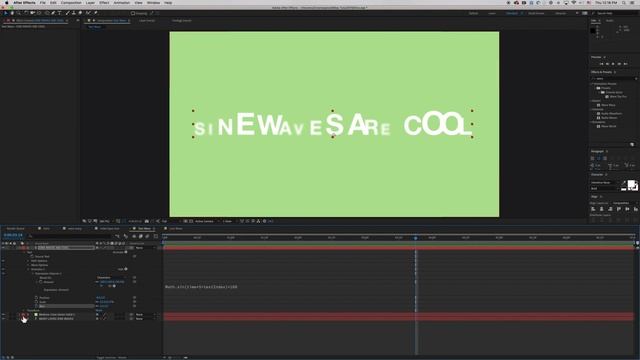Click the Preview panel play button
This screenshot has width=640, height=360.
(x=613, y=64)
